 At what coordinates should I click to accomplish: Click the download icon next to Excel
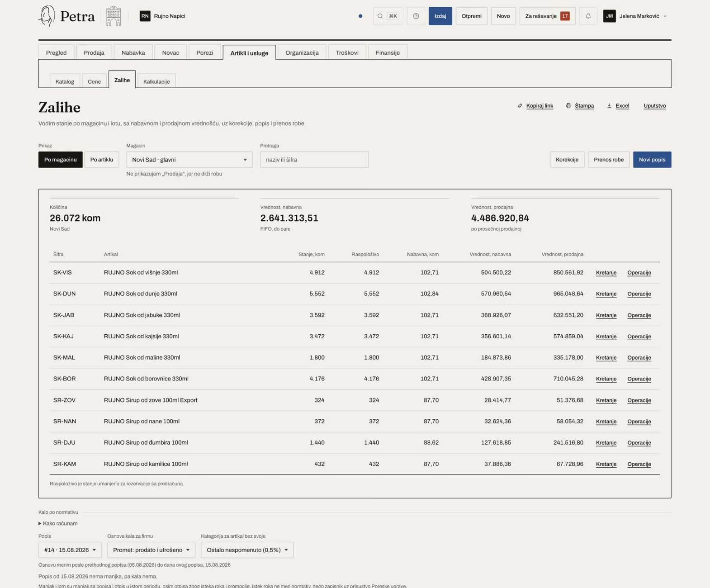(609, 106)
